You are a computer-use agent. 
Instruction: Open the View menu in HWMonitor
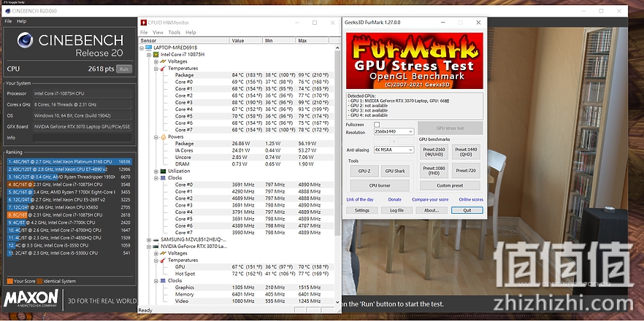click(x=158, y=32)
